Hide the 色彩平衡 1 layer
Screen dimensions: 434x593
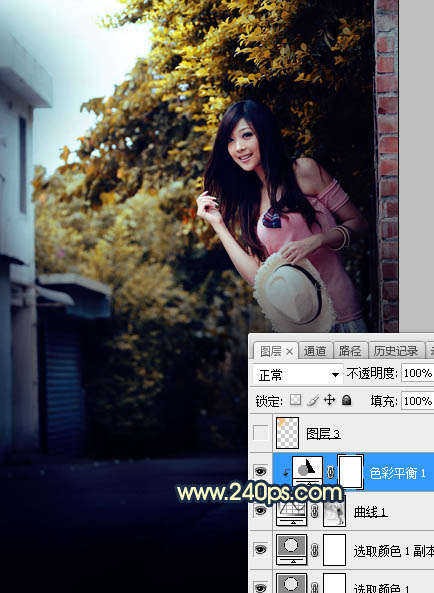pos(260,471)
